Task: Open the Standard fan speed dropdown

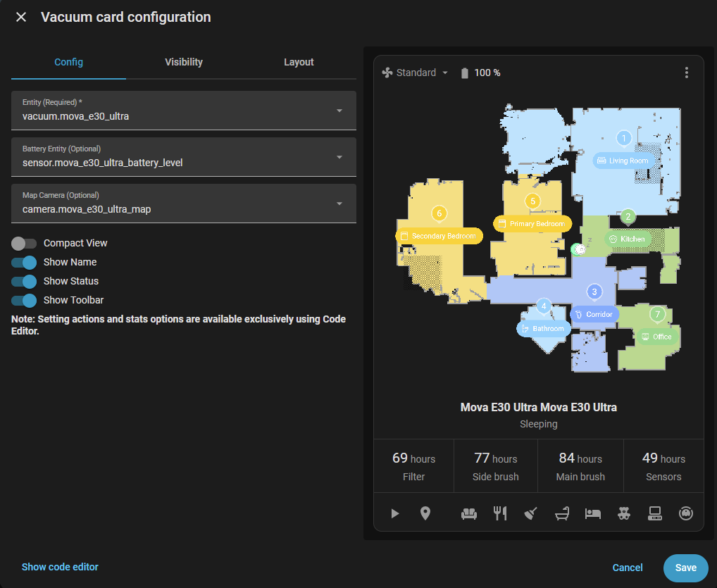Action: (415, 73)
